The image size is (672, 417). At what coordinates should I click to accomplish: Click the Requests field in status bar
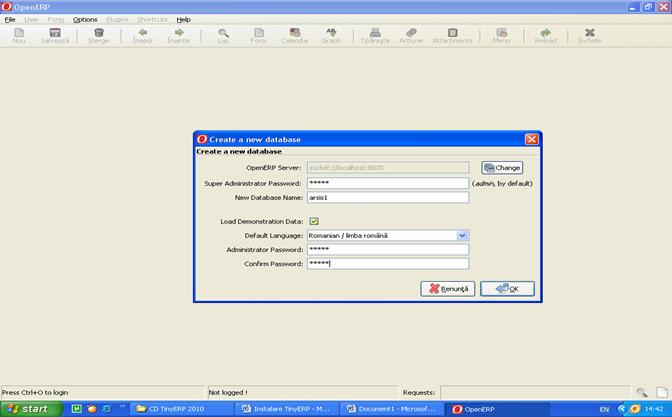pos(535,392)
